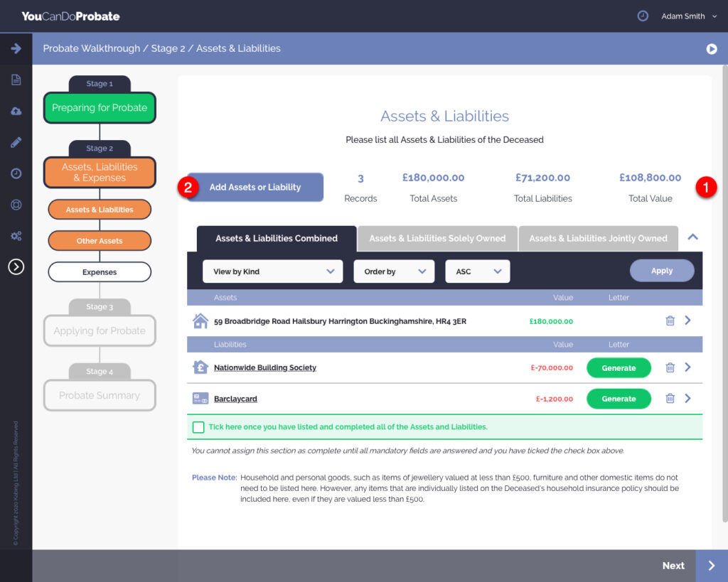
Task: Generate letter for Nationwide Building Society
Action: click(x=619, y=368)
